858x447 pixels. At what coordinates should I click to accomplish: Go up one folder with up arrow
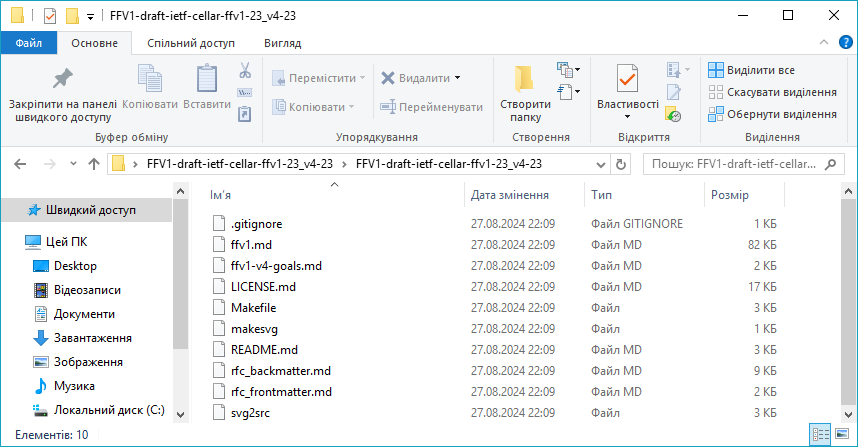tap(94, 164)
